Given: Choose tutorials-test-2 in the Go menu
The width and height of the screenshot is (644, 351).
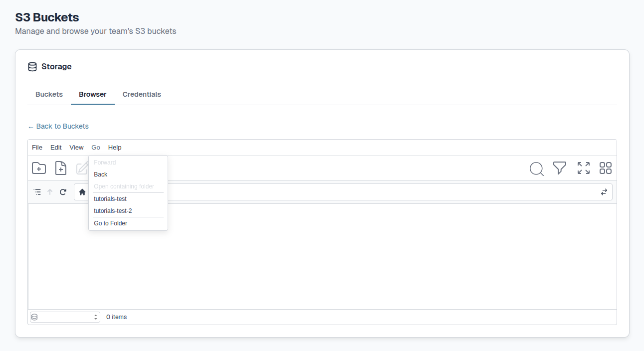Looking at the screenshot, I should point(113,211).
